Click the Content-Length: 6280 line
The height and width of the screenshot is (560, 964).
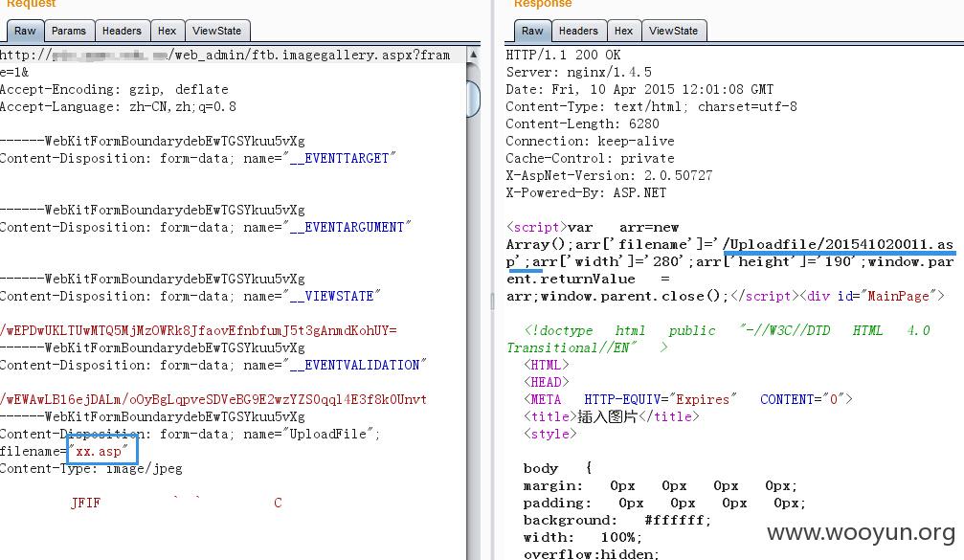coord(582,124)
